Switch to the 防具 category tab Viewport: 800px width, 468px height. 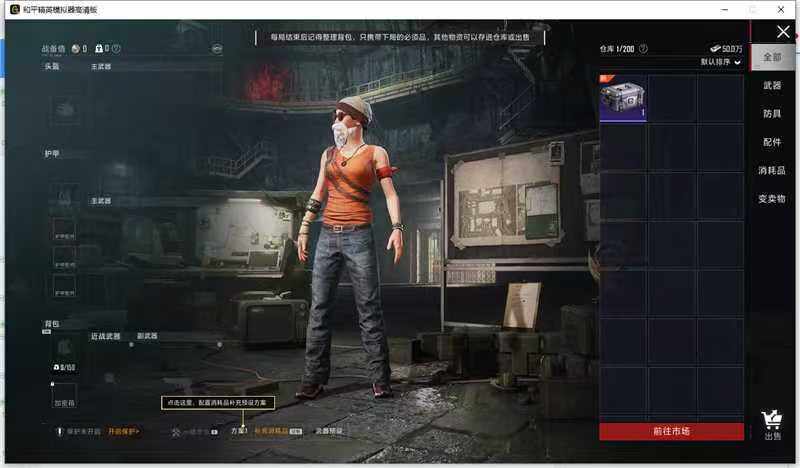772,113
